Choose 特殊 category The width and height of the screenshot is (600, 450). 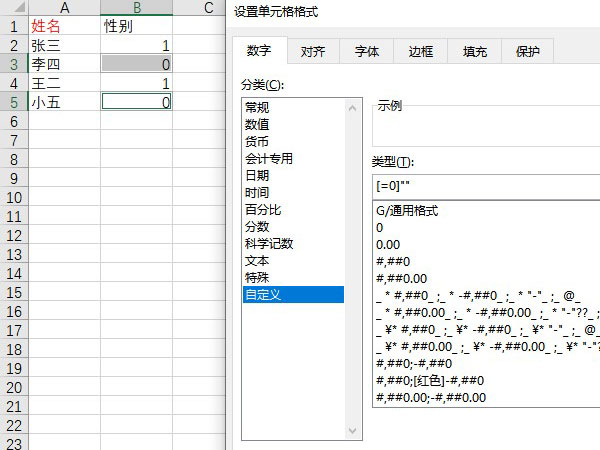293,277
